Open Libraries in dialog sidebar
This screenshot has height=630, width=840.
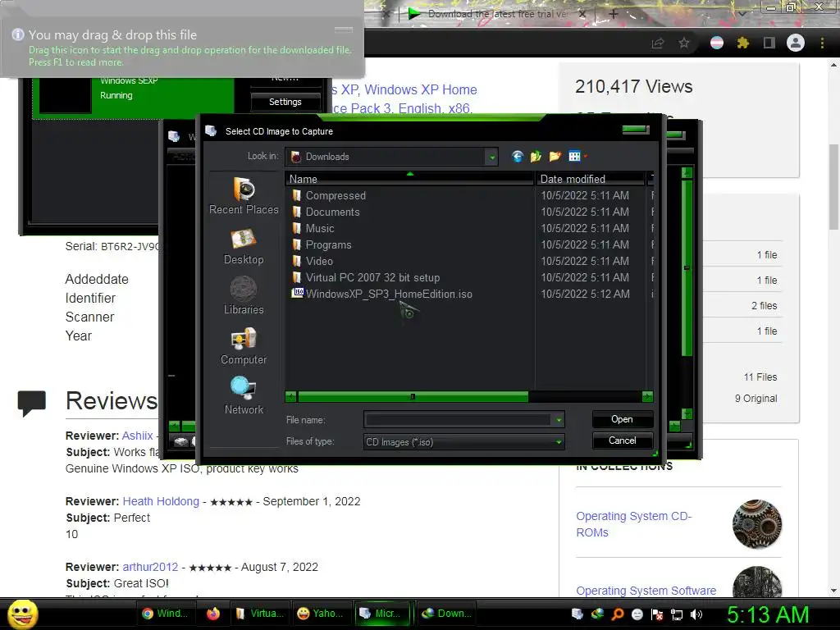coord(244,295)
